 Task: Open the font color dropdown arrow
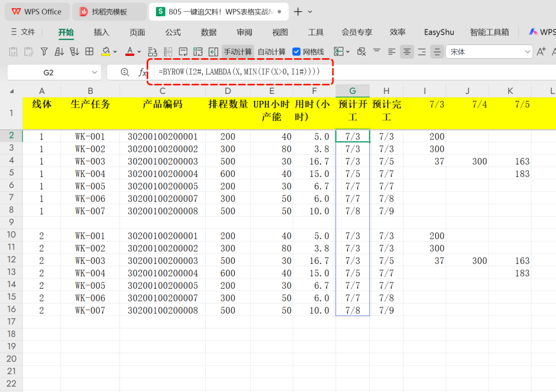[139, 52]
